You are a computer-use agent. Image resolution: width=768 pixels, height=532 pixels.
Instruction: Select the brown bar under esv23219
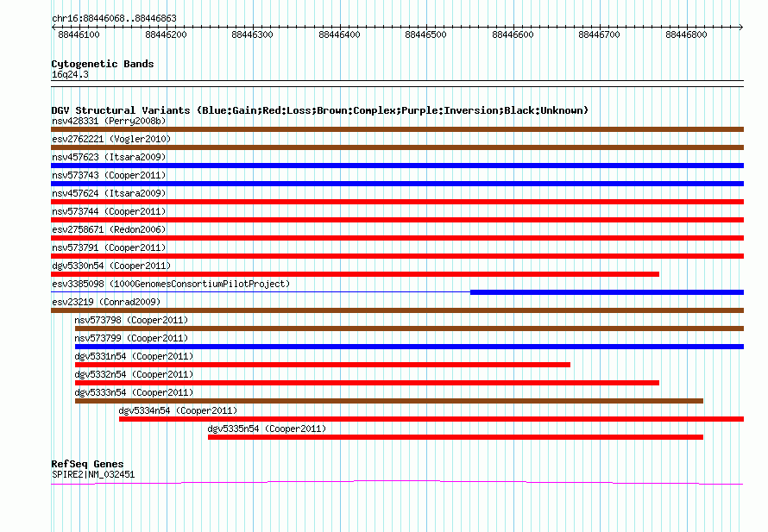point(397,310)
